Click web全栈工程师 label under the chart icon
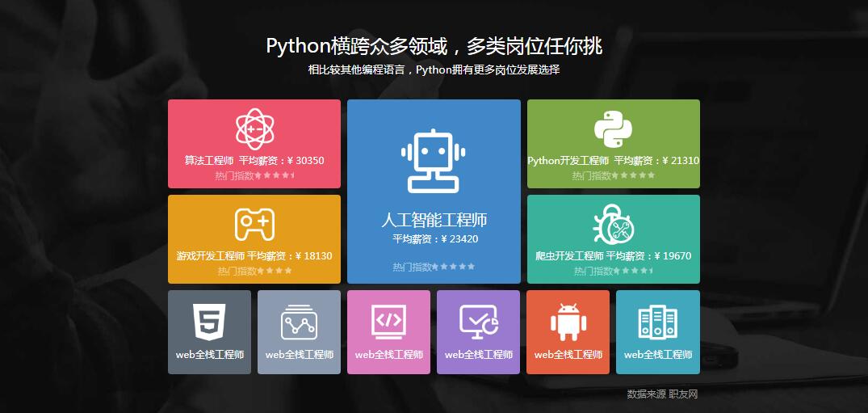This screenshot has height=413, width=868. (300, 354)
